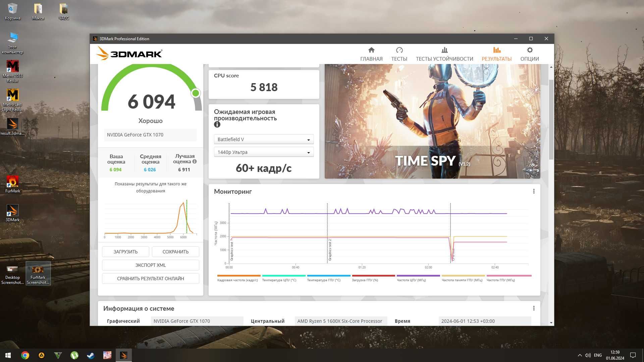The height and width of the screenshot is (362, 644).
Task: Open the 1440p Ультра resolution dropdown
Action: [x=264, y=152]
